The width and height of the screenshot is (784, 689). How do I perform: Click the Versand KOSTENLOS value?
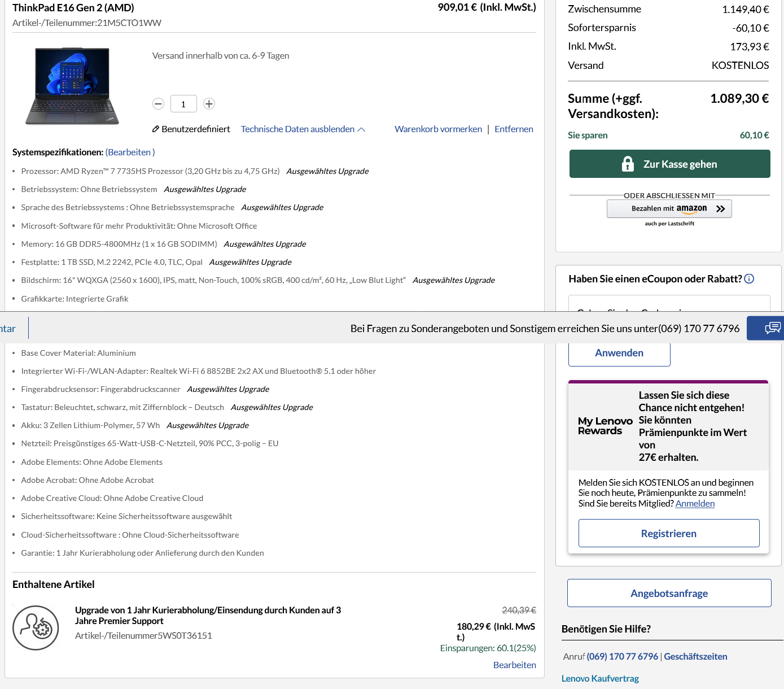[x=740, y=66]
